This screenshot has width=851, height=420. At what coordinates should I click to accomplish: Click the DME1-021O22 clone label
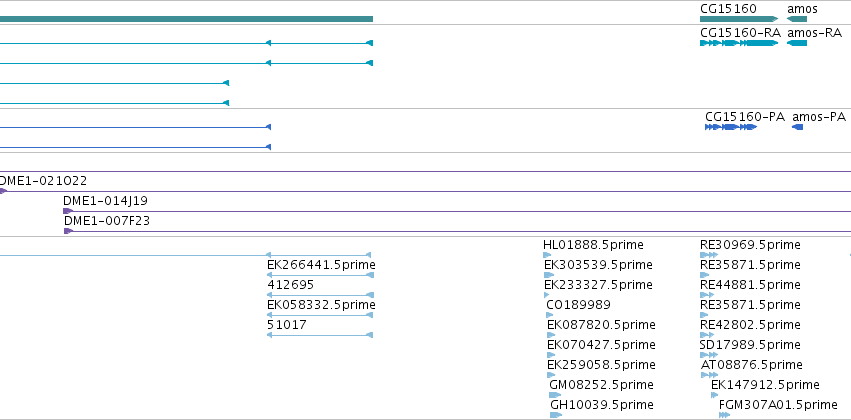(x=42, y=181)
